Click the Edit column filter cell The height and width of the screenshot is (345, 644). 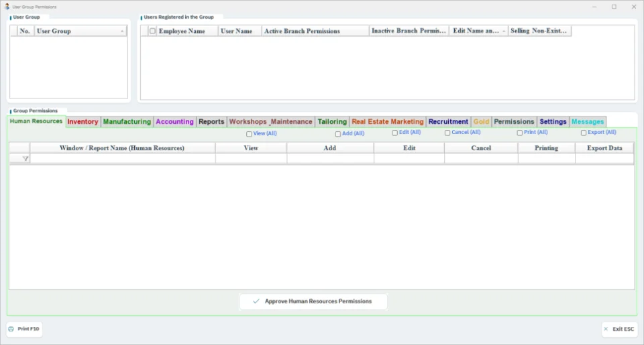pos(409,159)
